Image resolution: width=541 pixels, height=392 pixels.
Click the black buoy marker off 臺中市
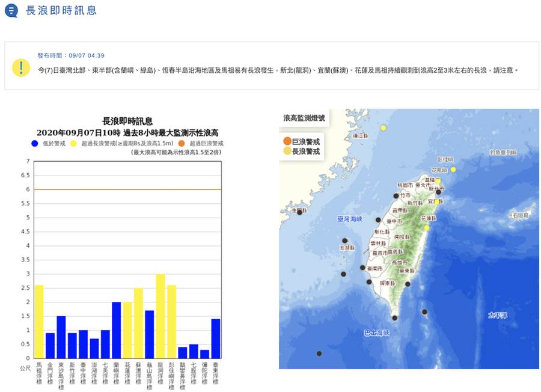pyautogui.click(x=378, y=220)
